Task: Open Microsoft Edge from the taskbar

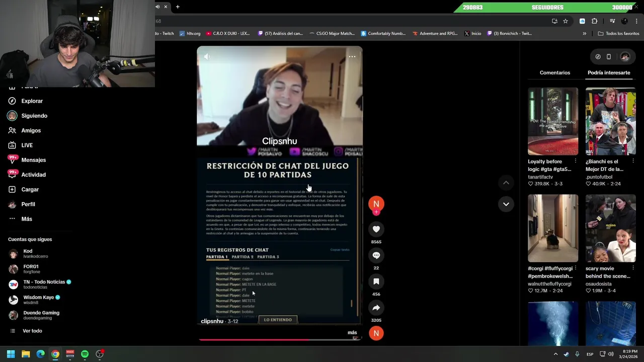Action: click(x=40, y=354)
